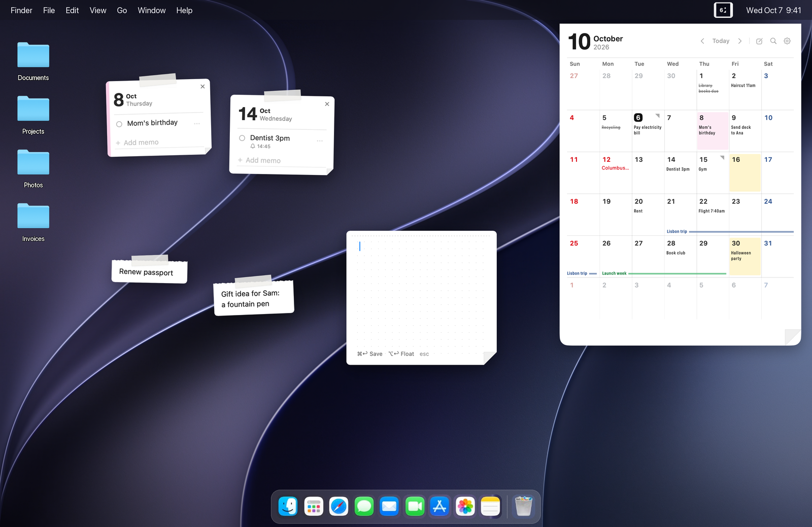Open App Store from the dock
The width and height of the screenshot is (812, 527).
pyautogui.click(x=439, y=506)
